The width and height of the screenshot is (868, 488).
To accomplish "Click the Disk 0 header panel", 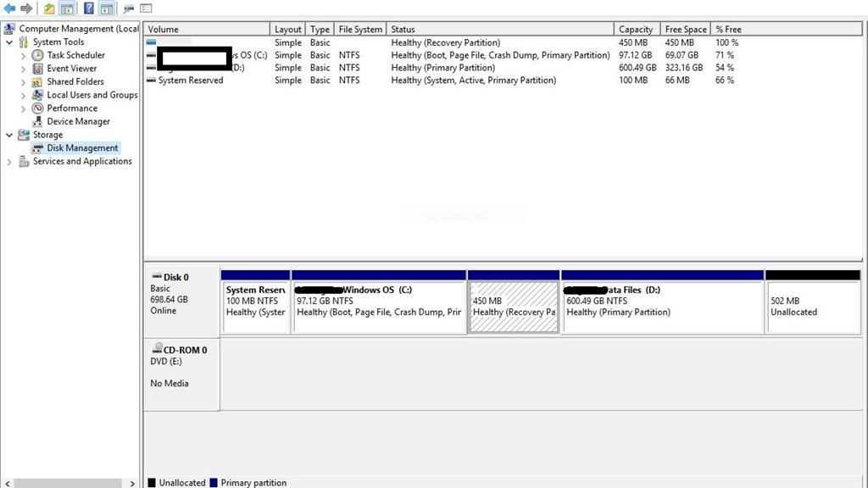I will coord(182,302).
